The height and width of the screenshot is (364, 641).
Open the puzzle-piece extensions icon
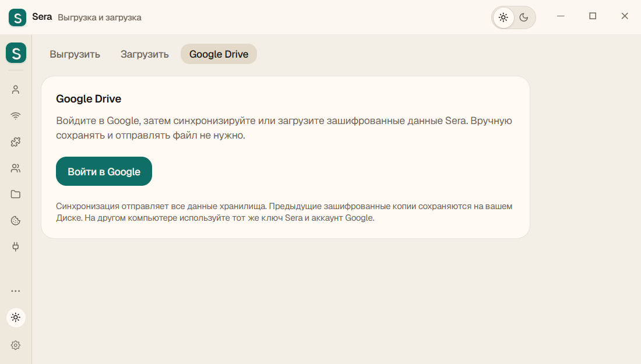click(16, 142)
